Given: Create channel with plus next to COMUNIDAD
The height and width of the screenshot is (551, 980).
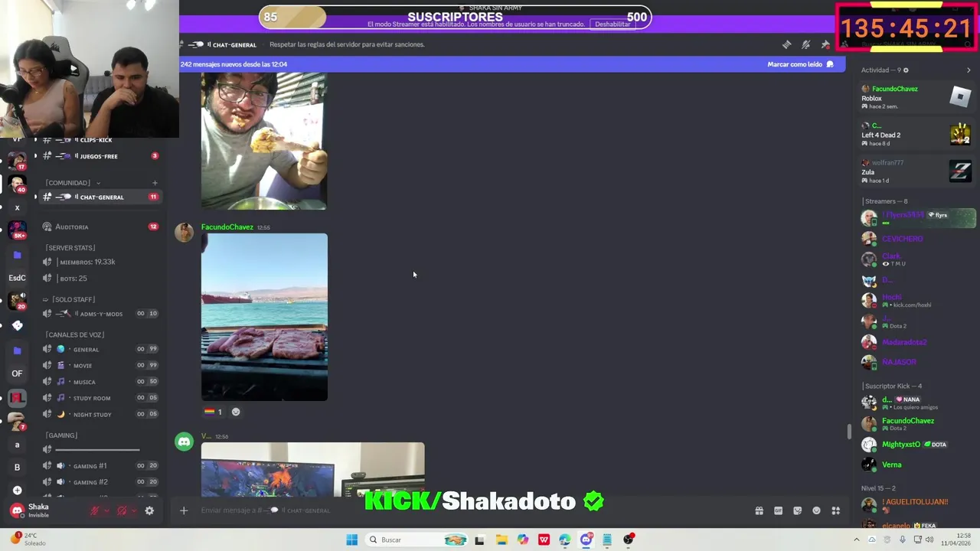Looking at the screenshot, I should pyautogui.click(x=155, y=183).
